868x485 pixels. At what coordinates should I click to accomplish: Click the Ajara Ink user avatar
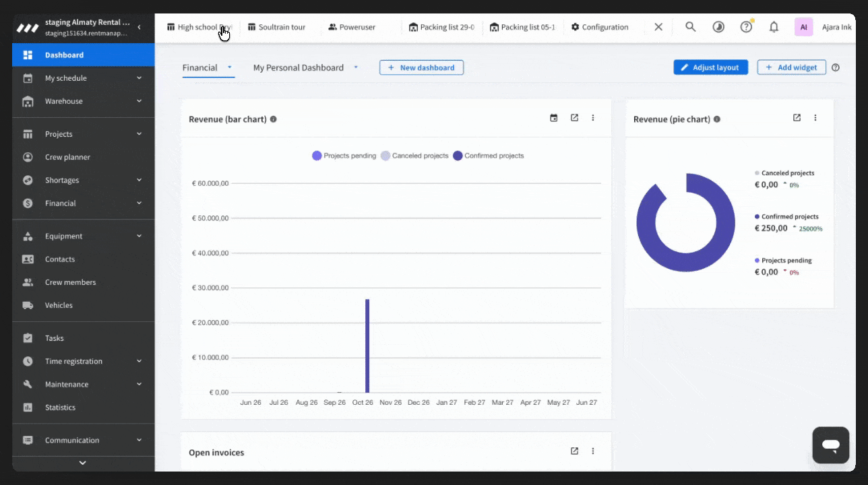click(803, 27)
